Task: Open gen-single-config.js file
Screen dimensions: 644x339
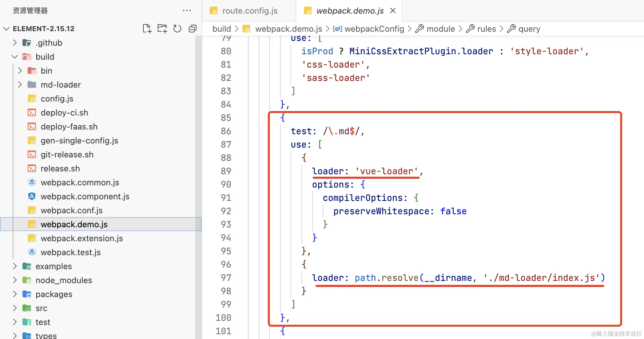Action: click(x=79, y=141)
